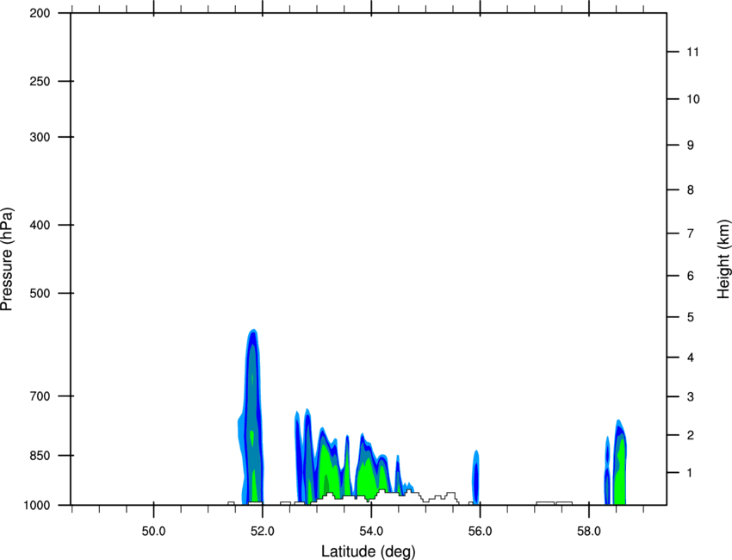Image resolution: width=732 pixels, height=560 pixels.
Task: Click the 4 km height label
Action: tap(691, 358)
